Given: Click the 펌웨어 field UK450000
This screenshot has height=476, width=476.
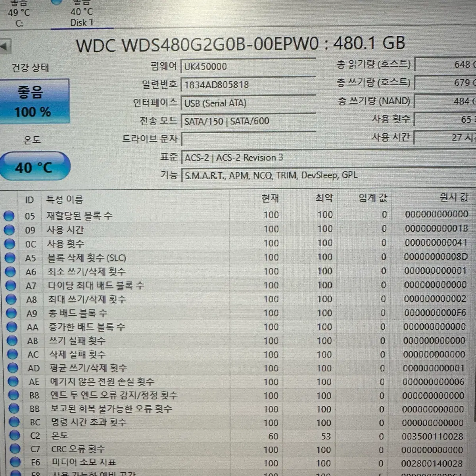Looking at the screenshot, I should [248, 66].
